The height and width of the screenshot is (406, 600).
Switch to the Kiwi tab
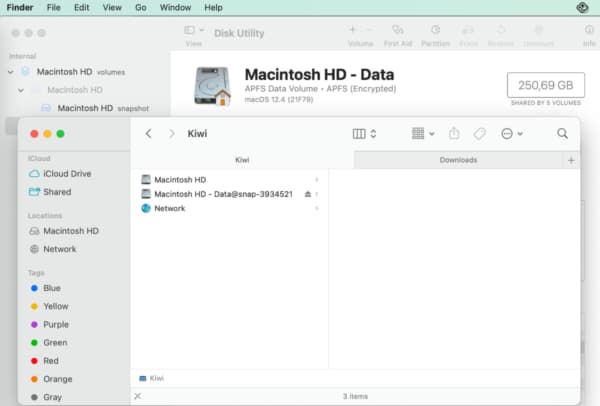(242, 160)
